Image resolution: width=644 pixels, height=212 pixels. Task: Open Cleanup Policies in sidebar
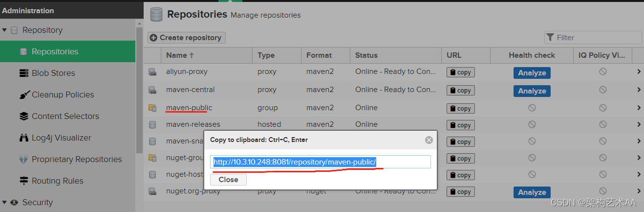coord(63,95)
